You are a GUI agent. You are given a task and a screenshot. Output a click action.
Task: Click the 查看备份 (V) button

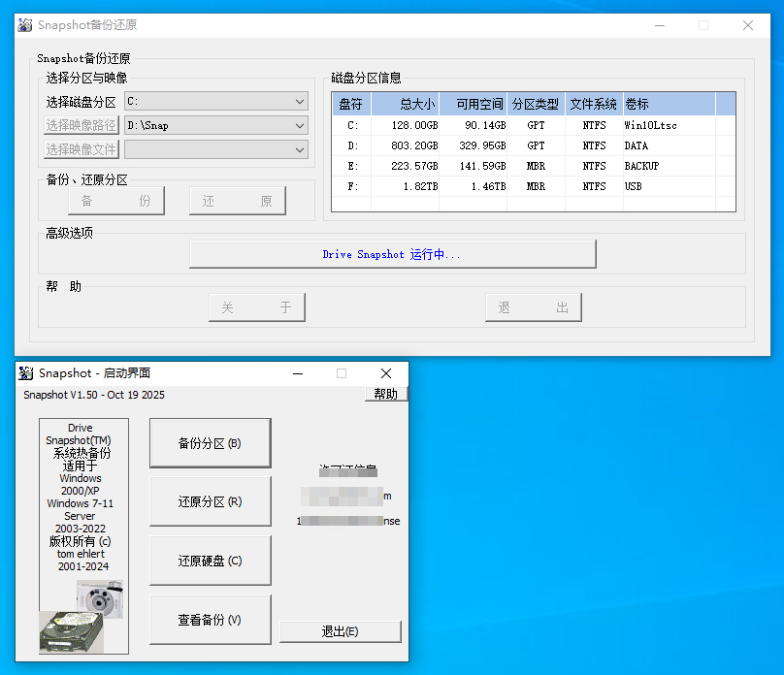[x=210, y=620]
